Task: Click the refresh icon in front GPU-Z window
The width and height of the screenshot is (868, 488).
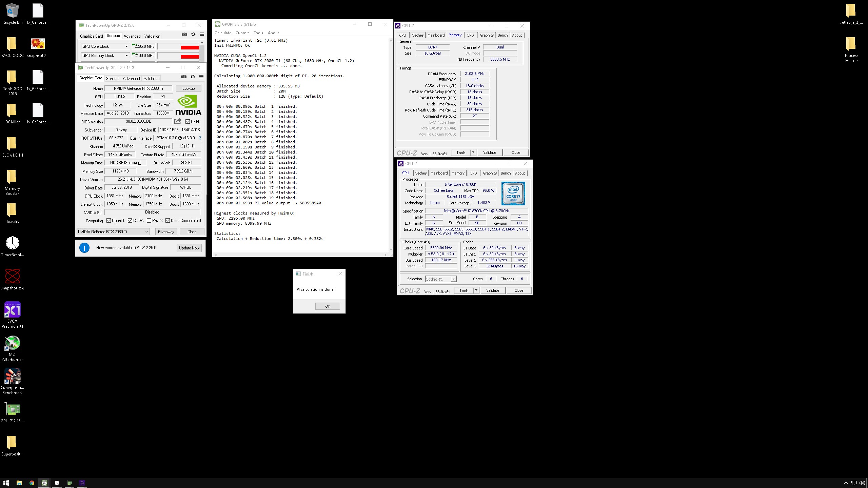Action: 193,77
